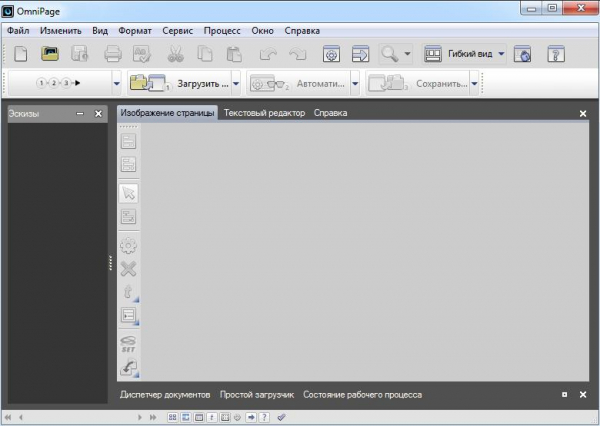
Task: Click the window with hand toolbar icon
Action: (x=522, y=54)
